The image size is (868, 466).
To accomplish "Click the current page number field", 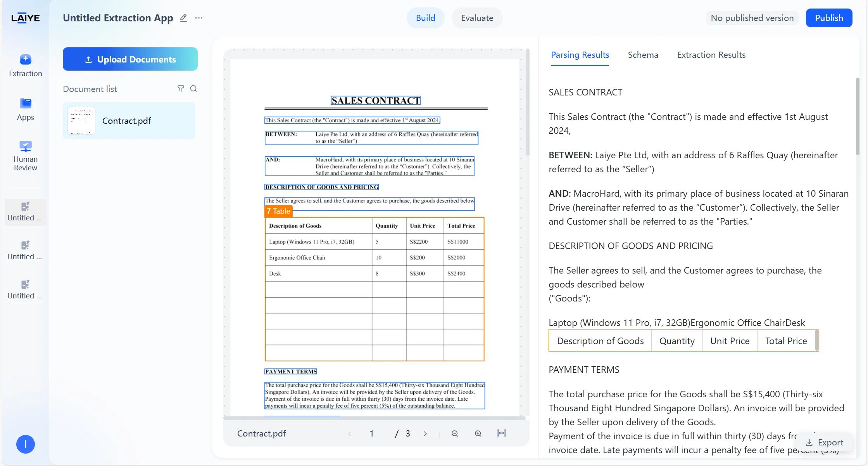I will (x=371, y=434).
